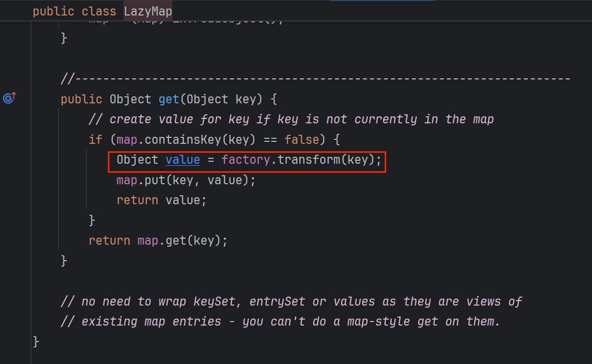The image size is (592, 364).
Task: Click the map.get(key) expression
Action: click(x=182, y=240)
